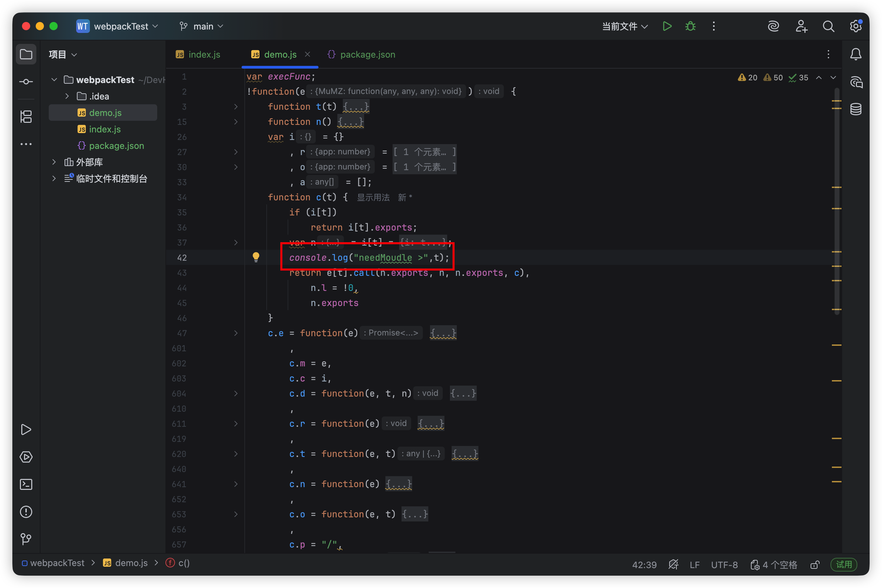Image resolution: width=882 pixels, height=588 pixels.
Task: Click the UTF-8 encoding label
Action: [x=724, y=565]
